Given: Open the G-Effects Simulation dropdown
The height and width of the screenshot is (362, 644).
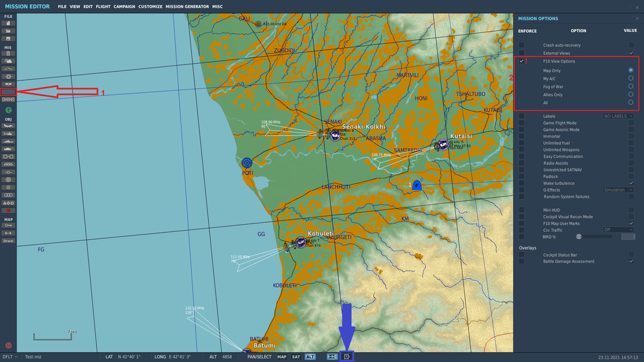Looking at the screenshot, I should [x=618, y=190].
